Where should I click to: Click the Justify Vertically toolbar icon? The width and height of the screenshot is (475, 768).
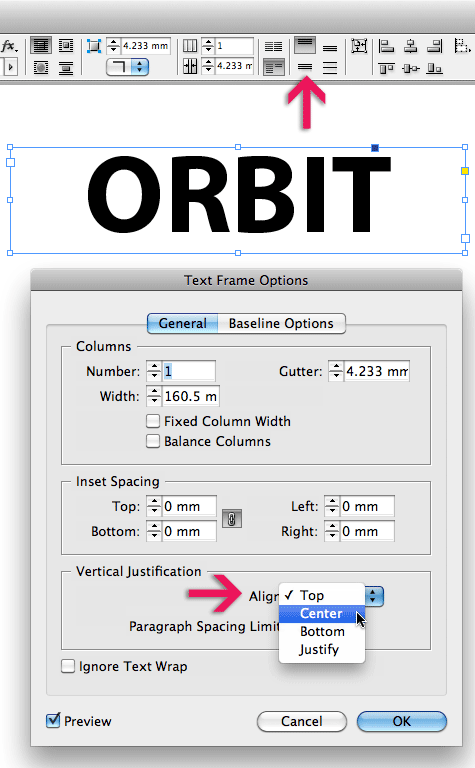(330, 68)
